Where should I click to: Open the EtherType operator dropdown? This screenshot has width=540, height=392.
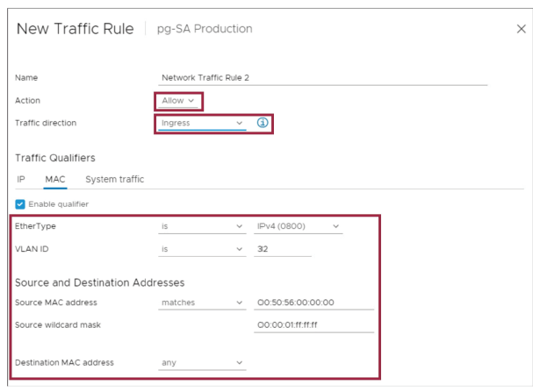pyautogui.click(x=202, y=227)
